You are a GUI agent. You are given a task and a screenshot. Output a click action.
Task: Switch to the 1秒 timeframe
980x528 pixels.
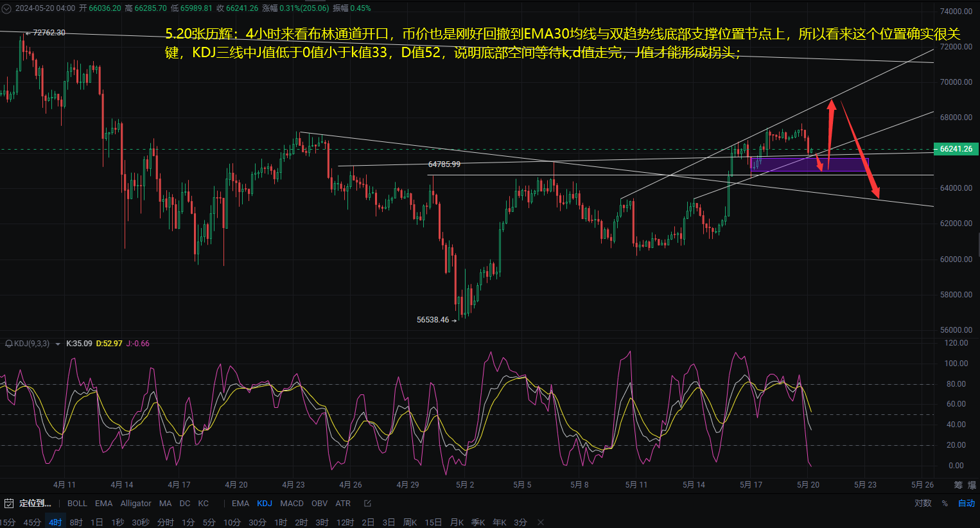[x=118, y=522]
